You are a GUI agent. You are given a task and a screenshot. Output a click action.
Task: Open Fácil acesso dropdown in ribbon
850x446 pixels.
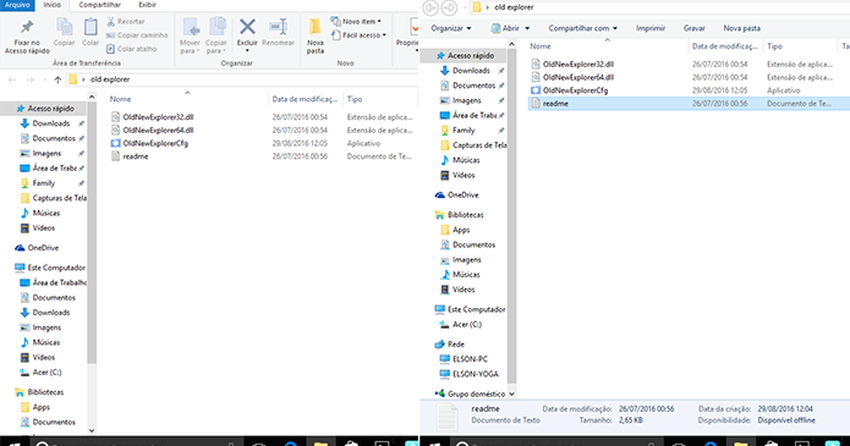[x=359, y=35]
